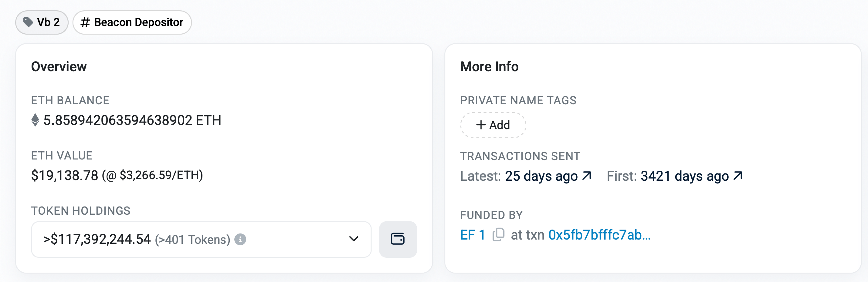The image size is (868, 282).
Task: Click the token holdings chevron arrow
Action: [x=354, y=239]
